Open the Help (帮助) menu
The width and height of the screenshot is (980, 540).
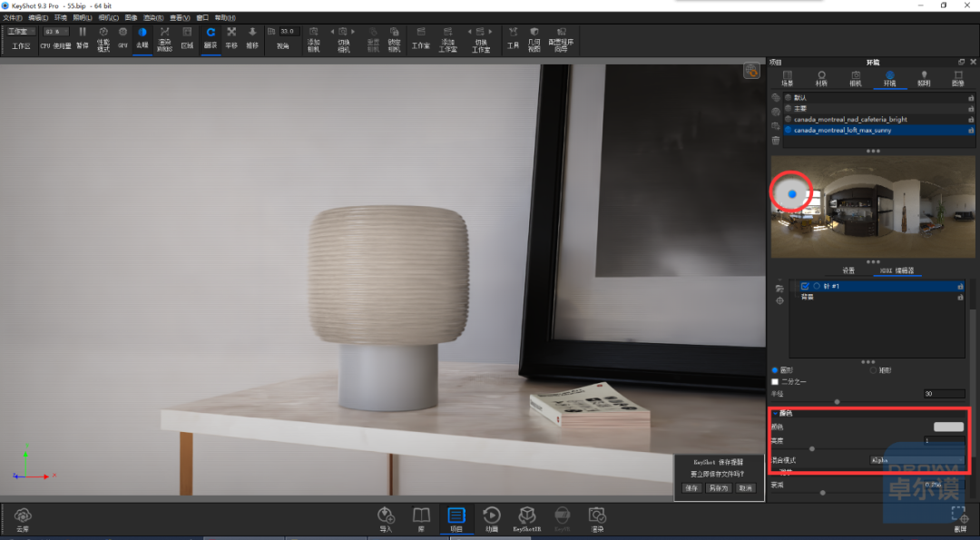point(226,17)
